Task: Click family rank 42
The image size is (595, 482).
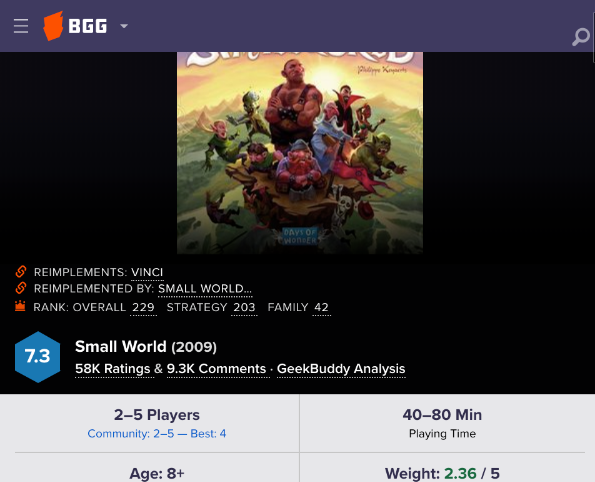Action: click(321, 307)
